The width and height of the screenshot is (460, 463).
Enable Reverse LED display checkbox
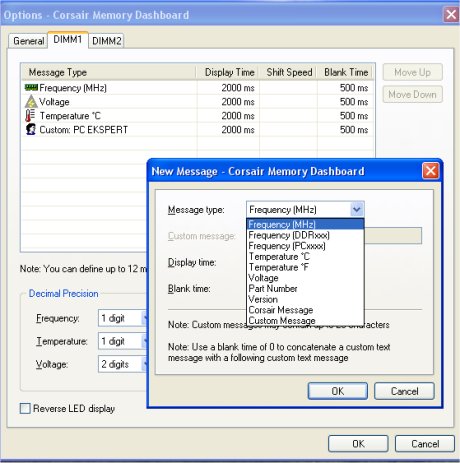pyautogui.click(x=25, y=408)
